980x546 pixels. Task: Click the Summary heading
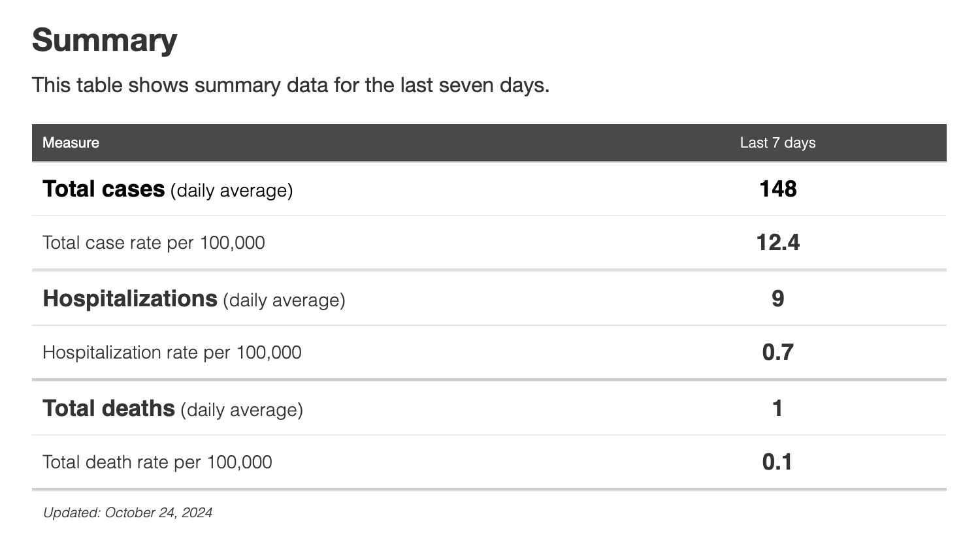105,40
